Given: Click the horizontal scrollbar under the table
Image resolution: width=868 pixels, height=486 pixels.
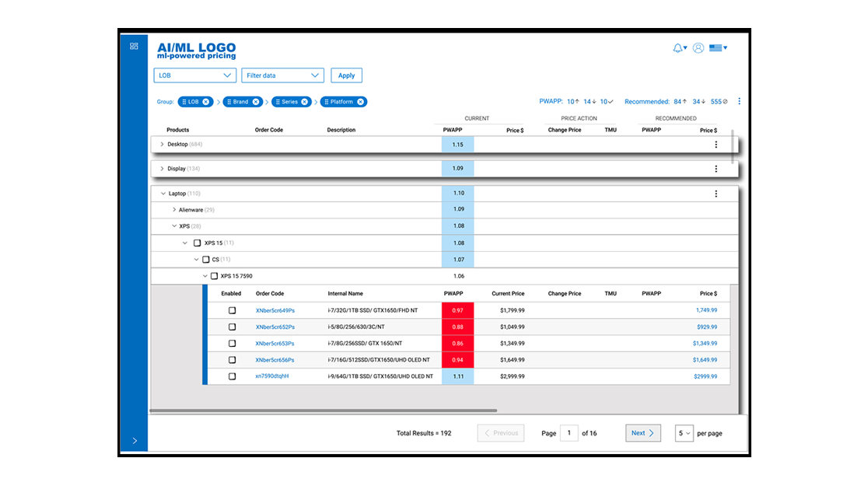Looking at the screenshot, I should click(324, 411).
